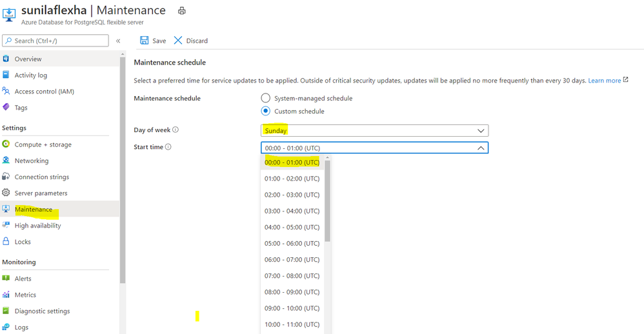This screenshot has height=334, width=644.
Task: Click the sidebar vertical scrollbar
Action: (123, 170)
